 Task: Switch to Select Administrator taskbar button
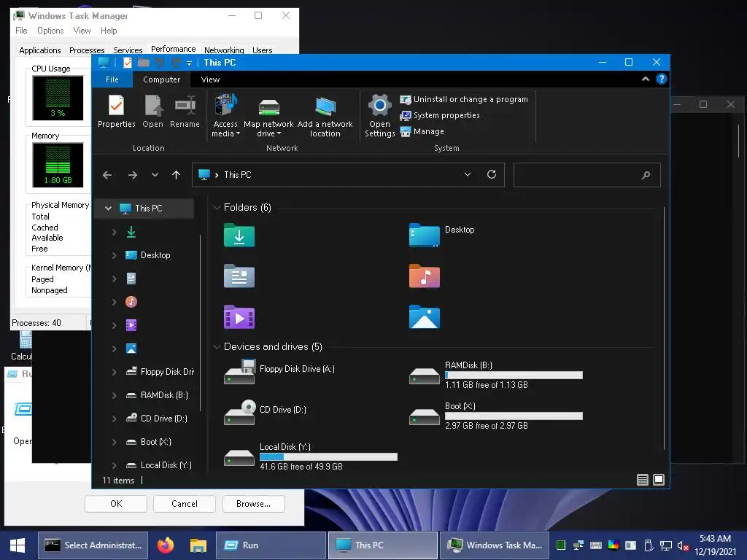pyautogui.click(x=93, y=545)
